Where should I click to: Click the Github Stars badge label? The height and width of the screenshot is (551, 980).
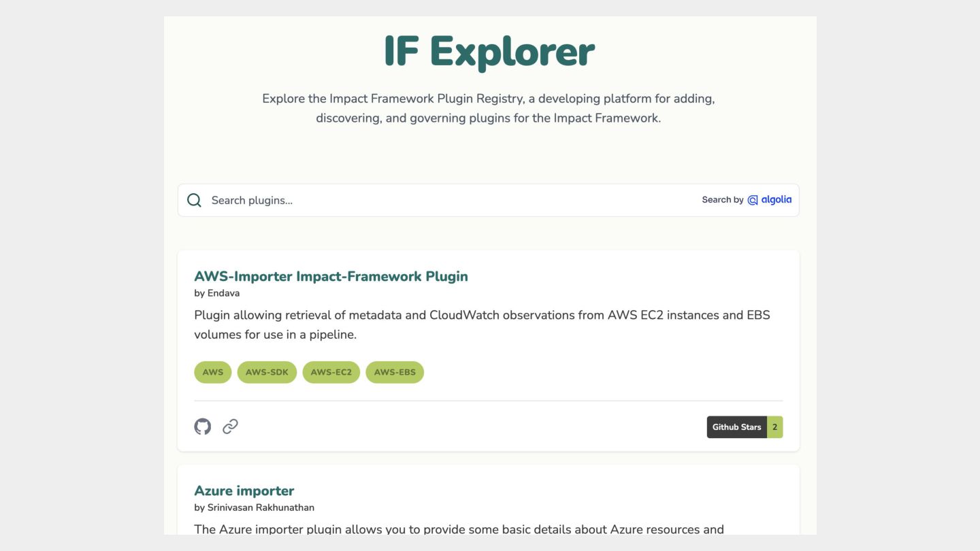click(736, 427)
